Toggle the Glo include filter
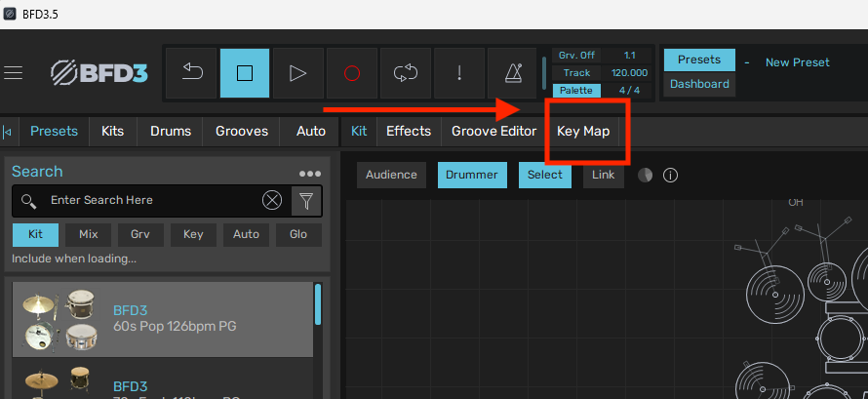The width and height of the screenshot is (868, 399). tap(298, 235)
